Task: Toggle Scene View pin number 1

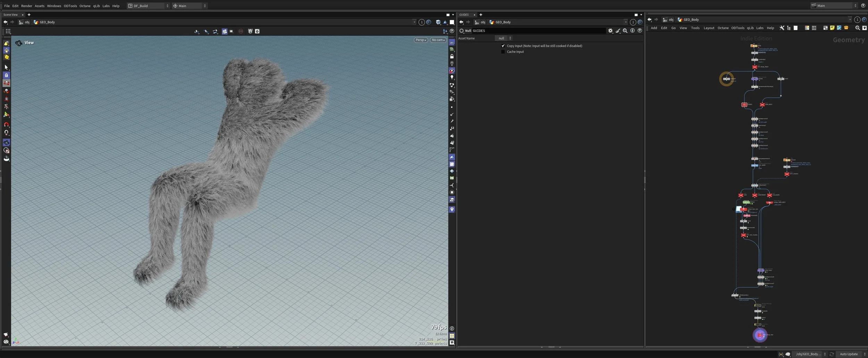Action: 422,22
